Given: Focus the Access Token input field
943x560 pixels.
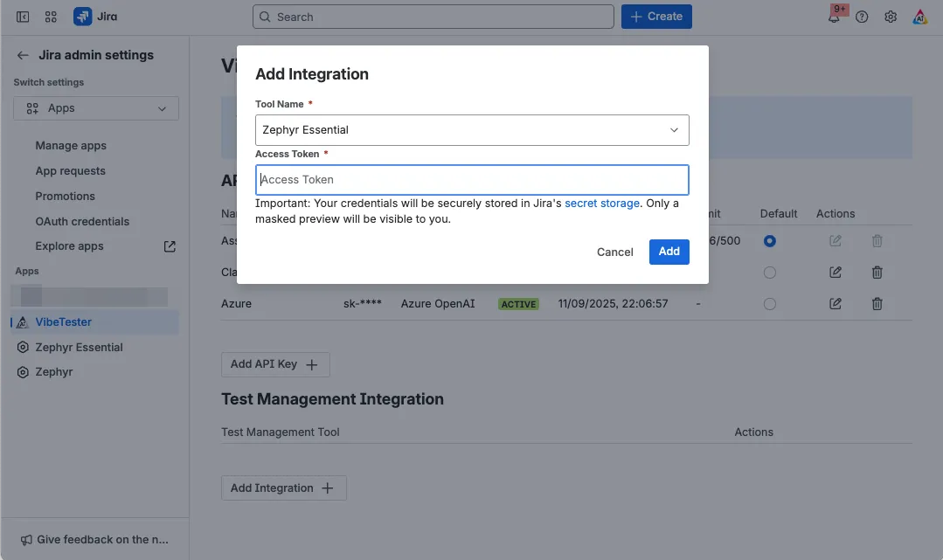Looking at the screenshot, I should (x=472, y=180).
